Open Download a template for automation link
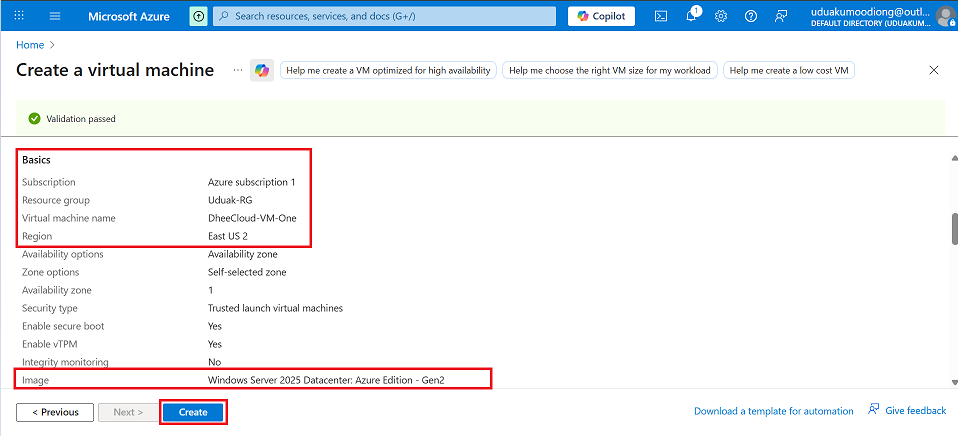This screenshot has height=436, width=958. (773, 411)
